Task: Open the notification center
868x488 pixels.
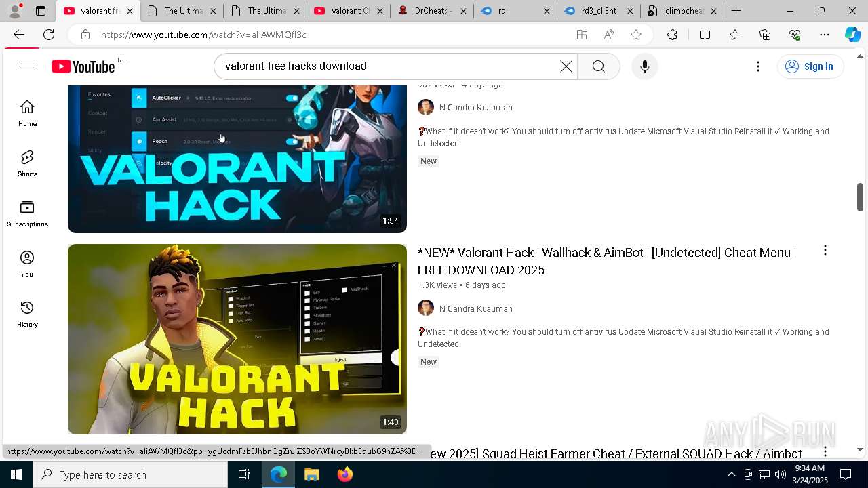Action: tap(846, 474)
